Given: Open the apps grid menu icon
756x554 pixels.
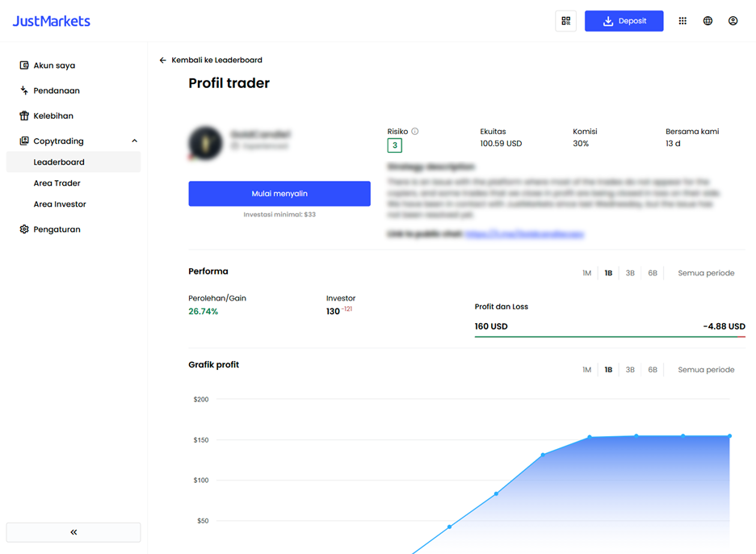Looking at the screenshot, I should pos(682,21).
